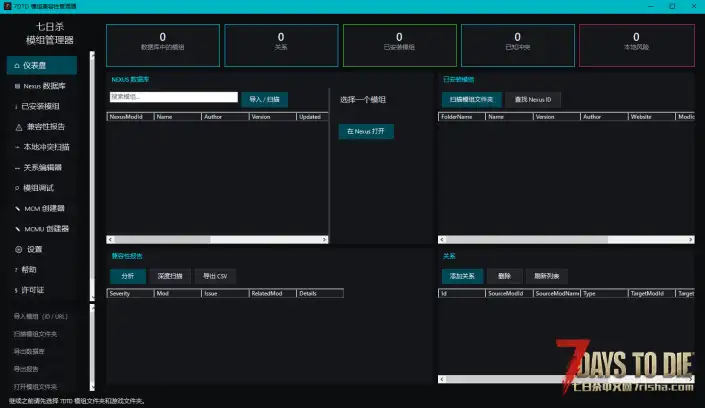This screenshot has height=408, width=705.
Task: Open the 仪表盘 dashboard home item
Action: tap(42, 65)
